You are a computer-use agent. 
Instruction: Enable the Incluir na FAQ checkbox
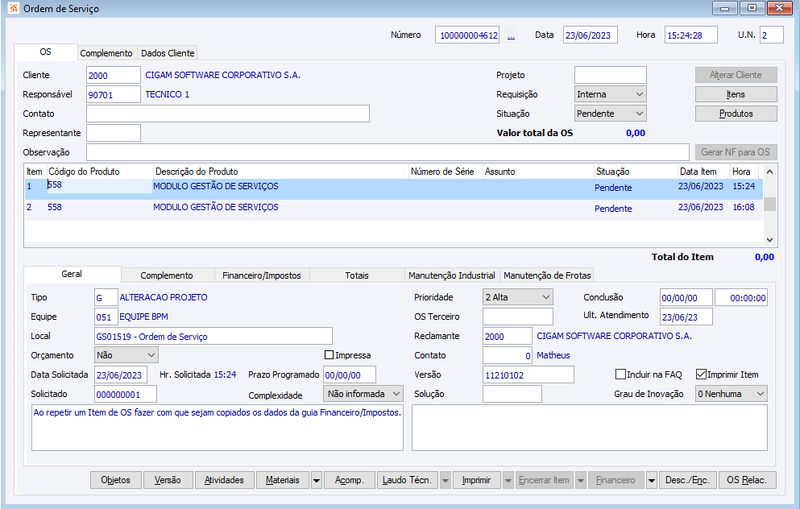point(620,374)
